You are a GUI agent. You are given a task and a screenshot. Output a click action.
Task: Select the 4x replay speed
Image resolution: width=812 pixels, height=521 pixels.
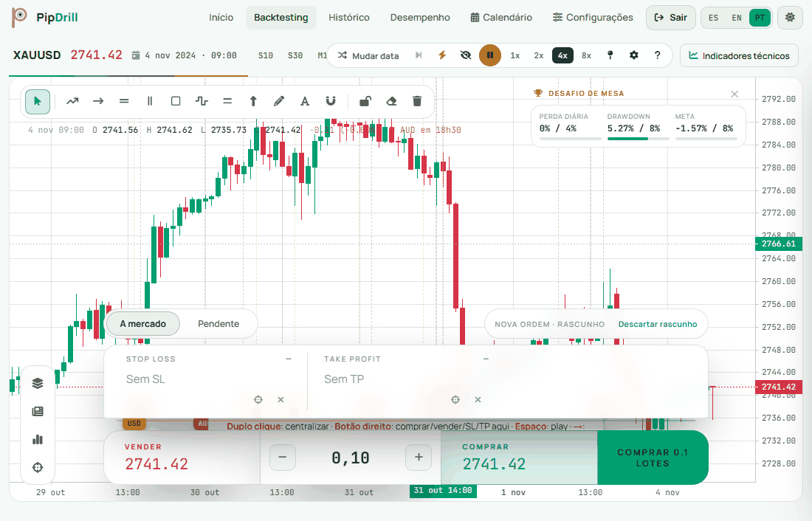563,55
